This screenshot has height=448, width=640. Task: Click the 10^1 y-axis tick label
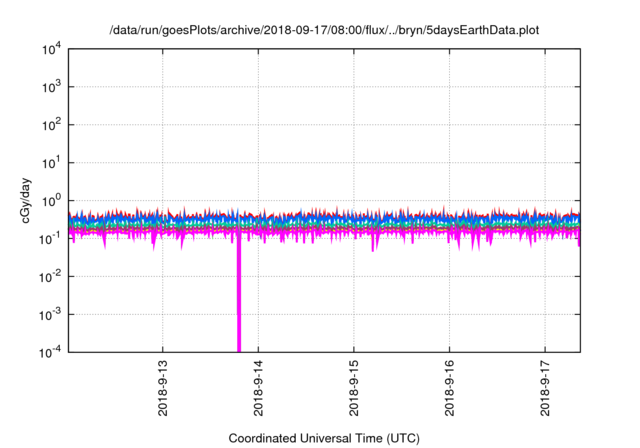[x=51, y=163]
